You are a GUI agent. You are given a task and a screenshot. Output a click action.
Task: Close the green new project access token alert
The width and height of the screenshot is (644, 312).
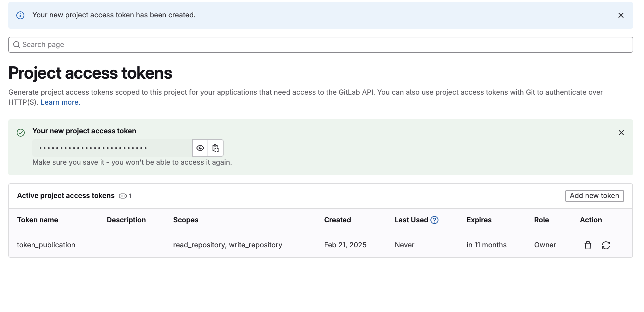click(621, 133)
